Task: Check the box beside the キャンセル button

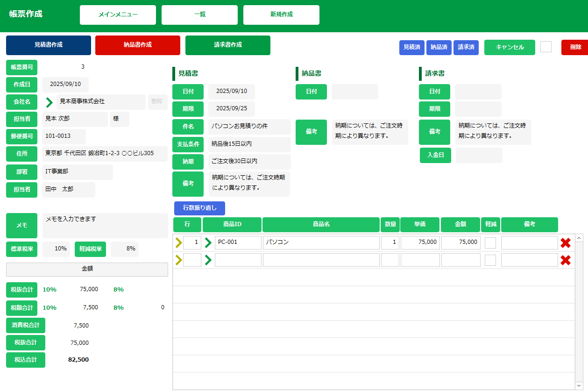Action: pyautogui.click(x=545, y=47)
